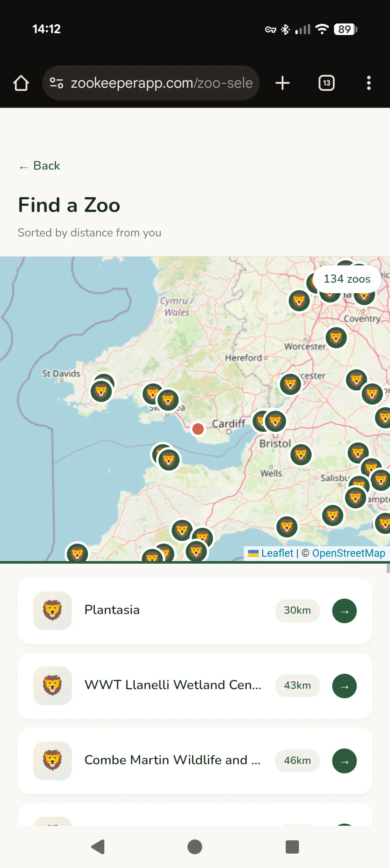
Task: Tap the browser home icon
Action: [x=21, y=83]
